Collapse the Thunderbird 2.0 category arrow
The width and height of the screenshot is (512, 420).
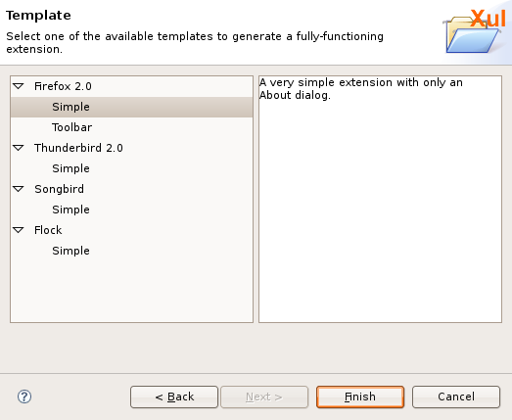click(19, 148)
